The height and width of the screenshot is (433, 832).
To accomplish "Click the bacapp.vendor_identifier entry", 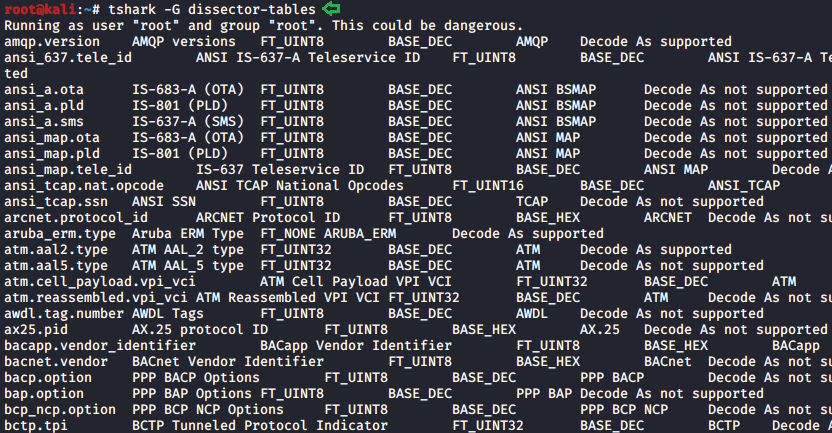I will click(100, 346).
